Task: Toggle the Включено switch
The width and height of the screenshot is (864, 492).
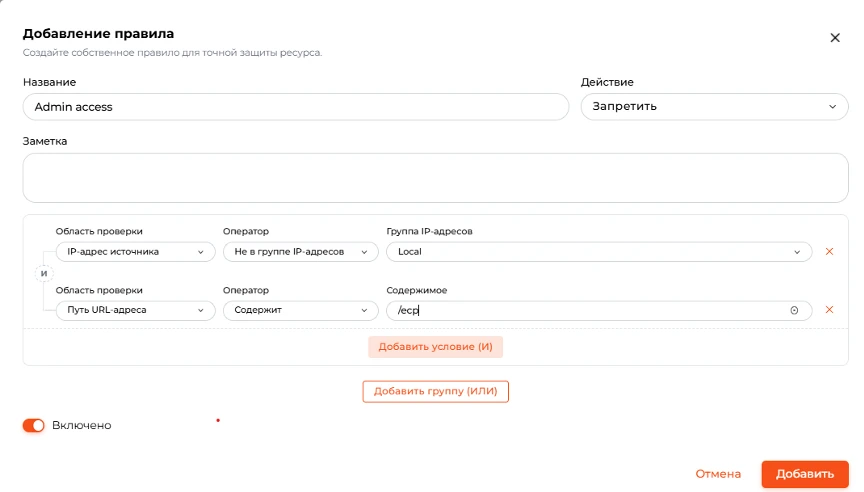Action: click(34, 425)
